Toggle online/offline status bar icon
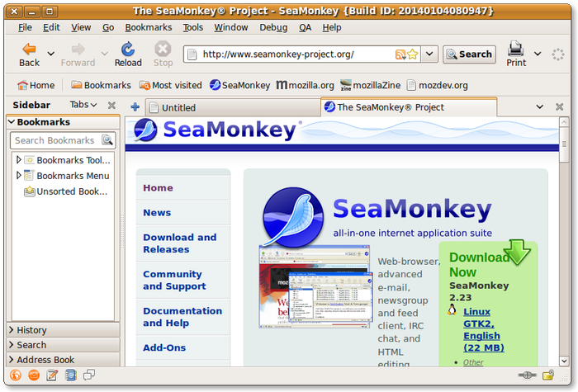 pyautogui.click(x=527, y=375)
